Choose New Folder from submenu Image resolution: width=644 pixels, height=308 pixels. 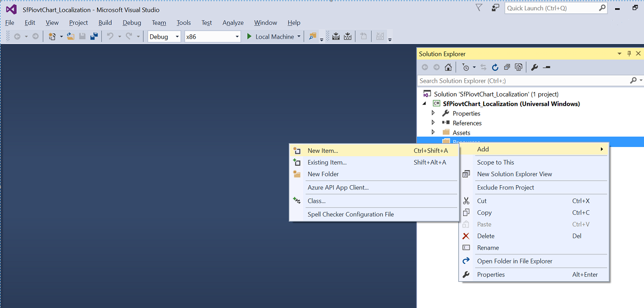[374, 174]
